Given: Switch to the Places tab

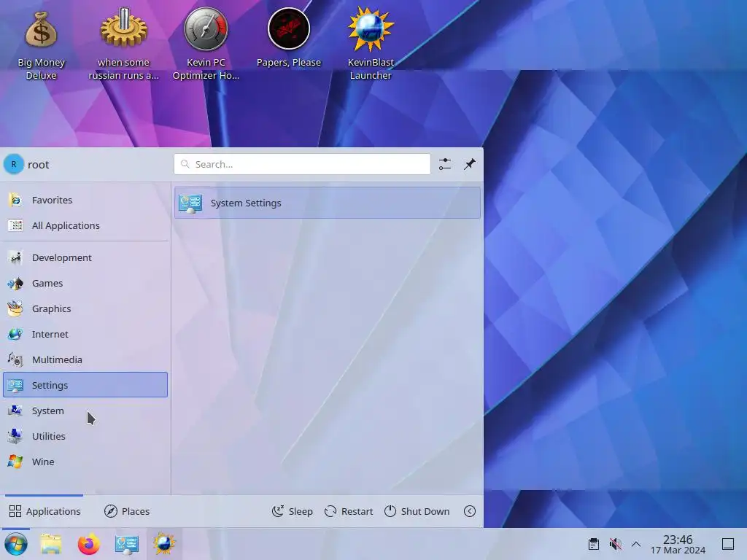Looking at the screenshot, I should [x=127, y=511].
